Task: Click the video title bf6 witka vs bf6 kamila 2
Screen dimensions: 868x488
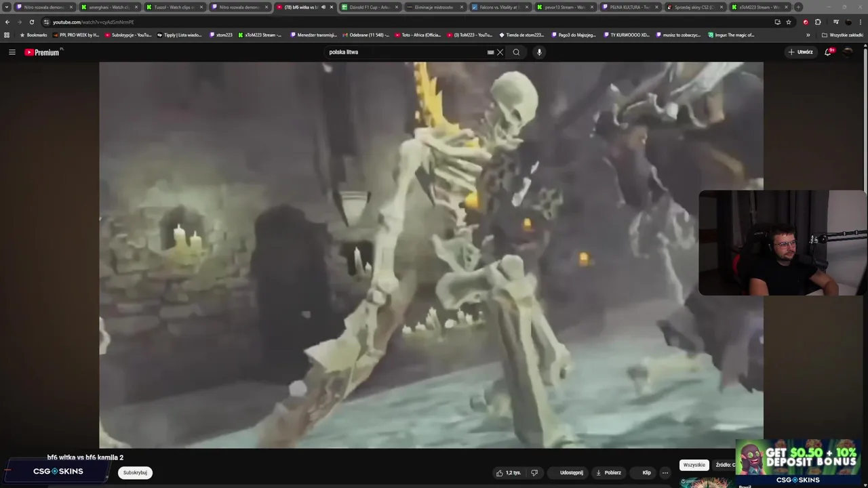Action: click(x=85, y=457)
